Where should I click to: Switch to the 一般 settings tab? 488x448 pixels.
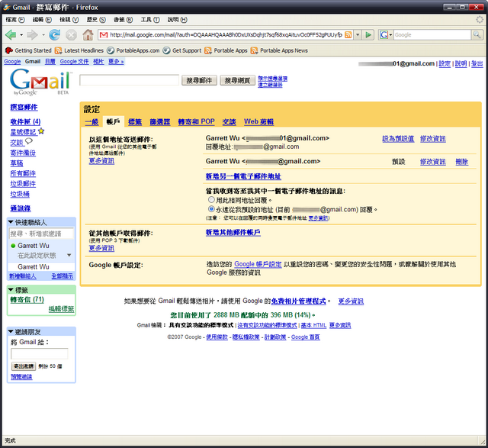coord(91,122)
